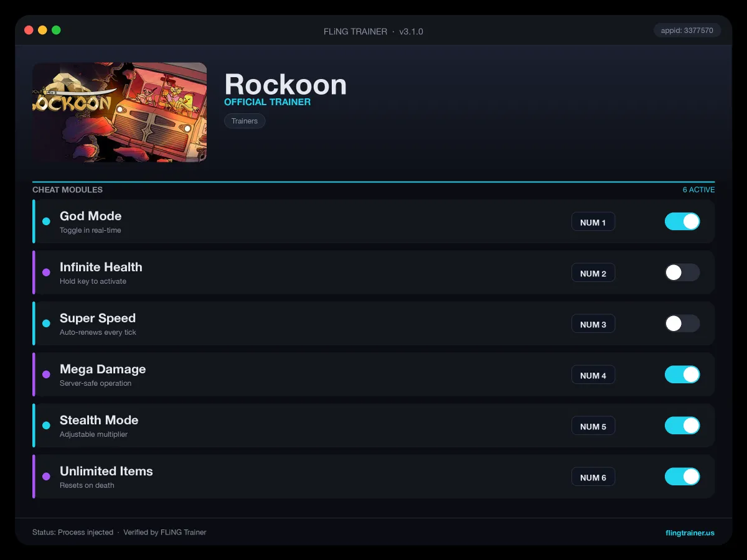The width and height of the screenshot is (747, 560).
Task: Minimize the window with the yellow button
Action: 42,30
